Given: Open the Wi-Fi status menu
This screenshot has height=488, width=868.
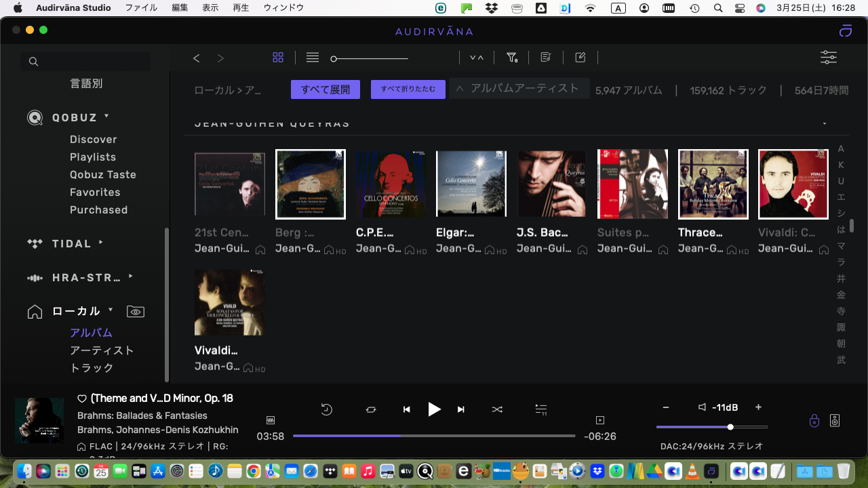Looking at the screenshot, I should coord(590,8).
